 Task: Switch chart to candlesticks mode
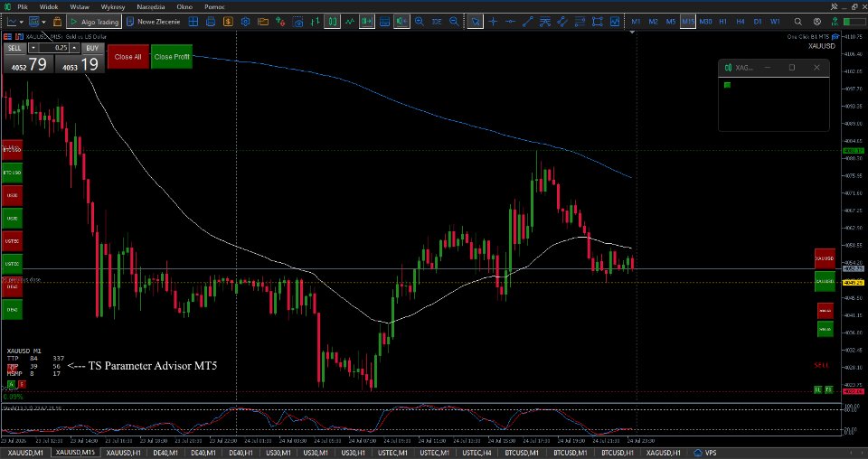click(x=332, y=22)
